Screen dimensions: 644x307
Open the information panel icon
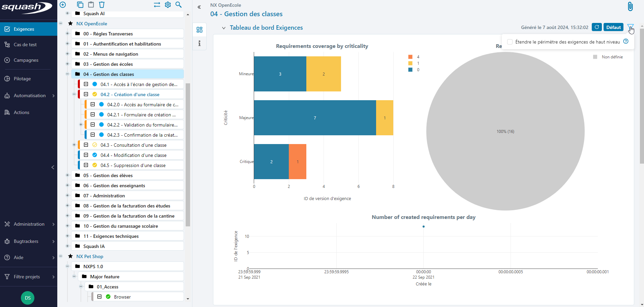(x=200, y=43)
